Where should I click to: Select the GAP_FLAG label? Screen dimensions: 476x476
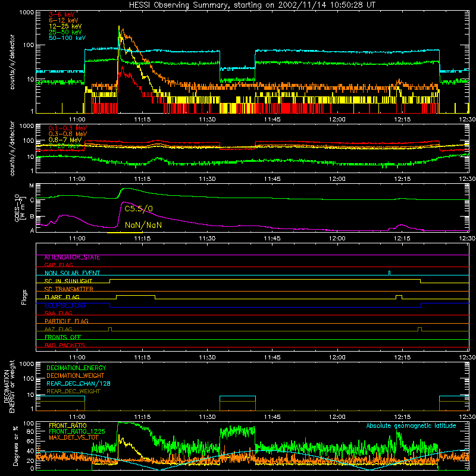58,265
